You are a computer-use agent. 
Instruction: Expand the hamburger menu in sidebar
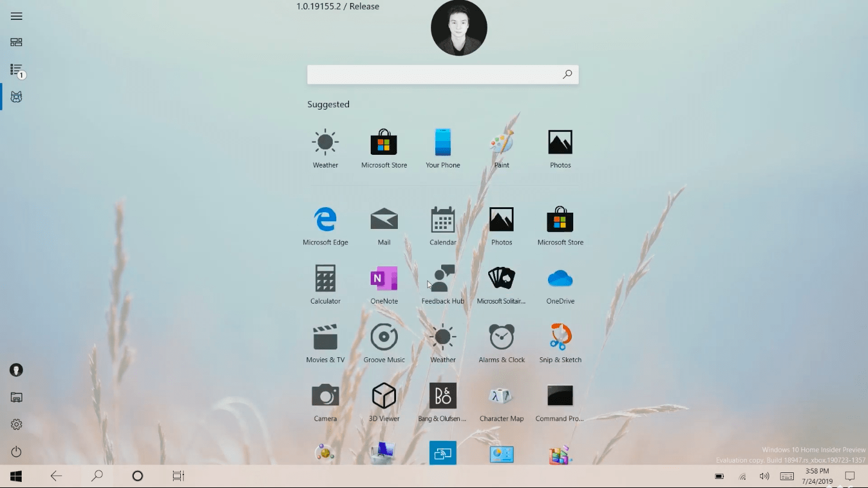click(16, 16)
